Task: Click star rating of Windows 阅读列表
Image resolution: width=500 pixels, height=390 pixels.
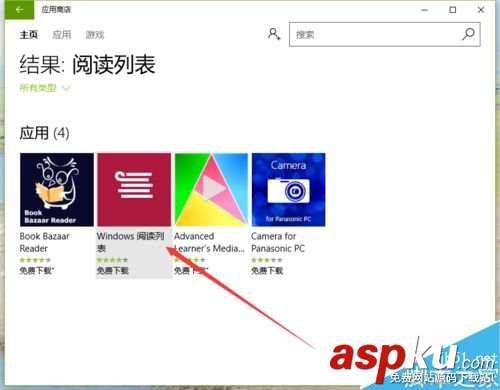Action: point(112,260)
